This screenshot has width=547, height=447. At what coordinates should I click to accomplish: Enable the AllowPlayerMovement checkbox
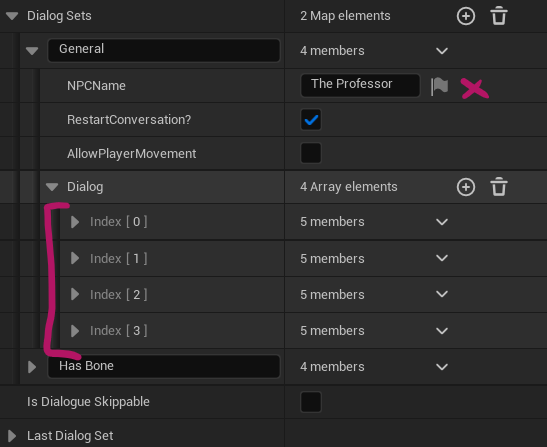310,153
